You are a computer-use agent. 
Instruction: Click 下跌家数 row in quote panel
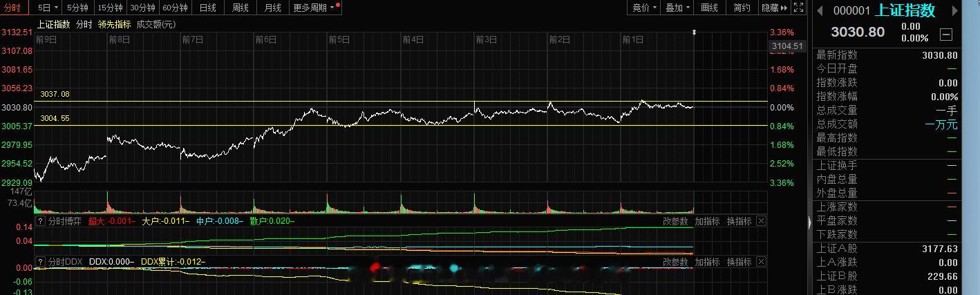[x=887, y=235]
